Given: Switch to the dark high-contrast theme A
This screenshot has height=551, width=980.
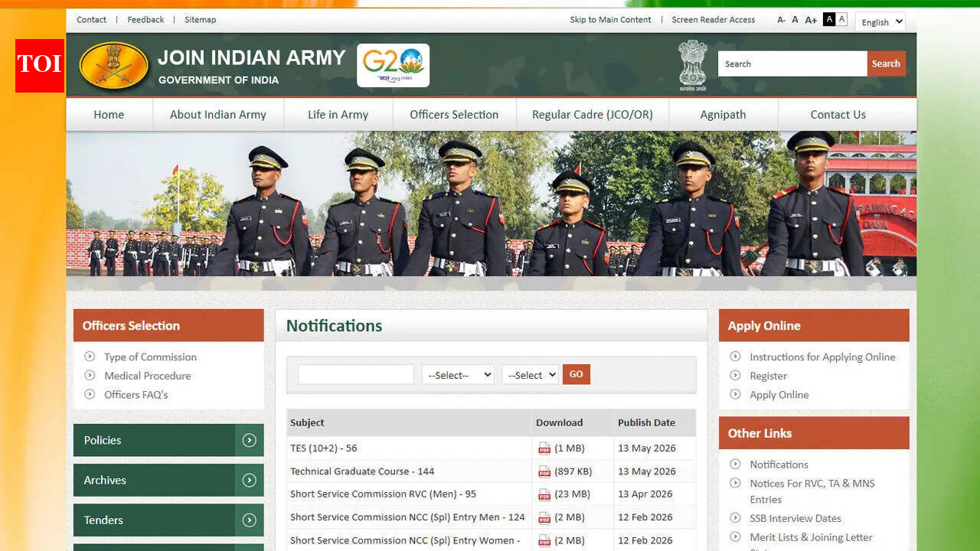Looking at the screenshot, I should pos(829,20).
